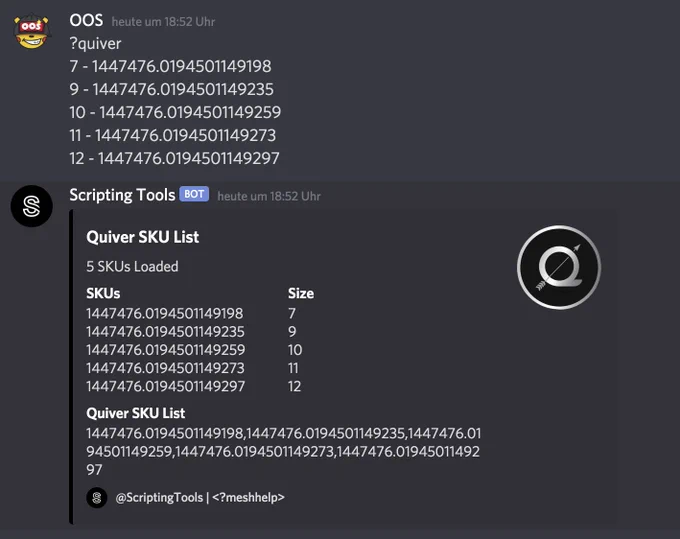This screenshot has height=539, width=680.
Task: Click the OOS user avatar
Action: pos(31,31)
